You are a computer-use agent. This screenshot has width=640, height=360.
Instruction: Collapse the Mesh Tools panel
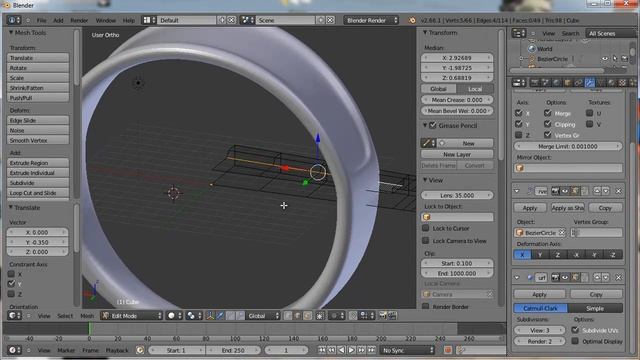point(11,32)
